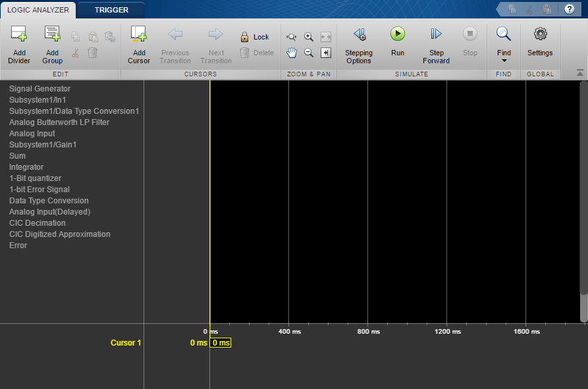The height and width of the screenshot is (389, 588).
Task: Click the title bar copy icon
Action: 512,9
